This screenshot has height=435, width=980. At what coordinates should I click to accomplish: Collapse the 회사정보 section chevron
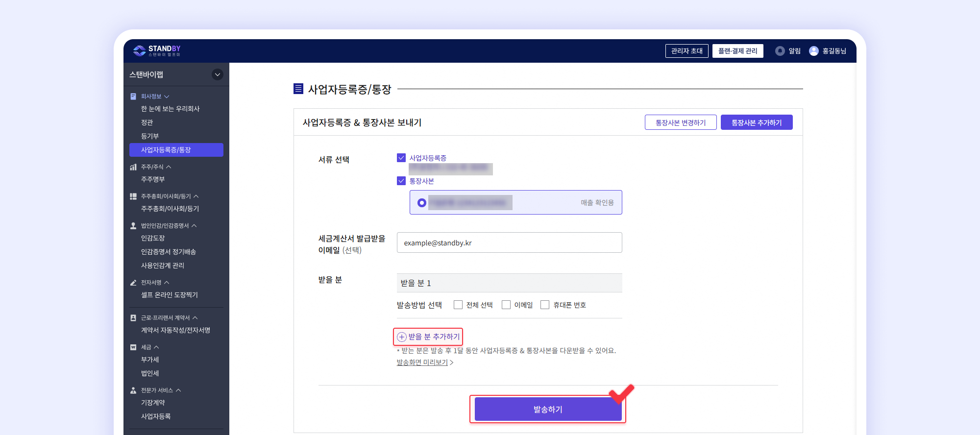click(167, 97)
